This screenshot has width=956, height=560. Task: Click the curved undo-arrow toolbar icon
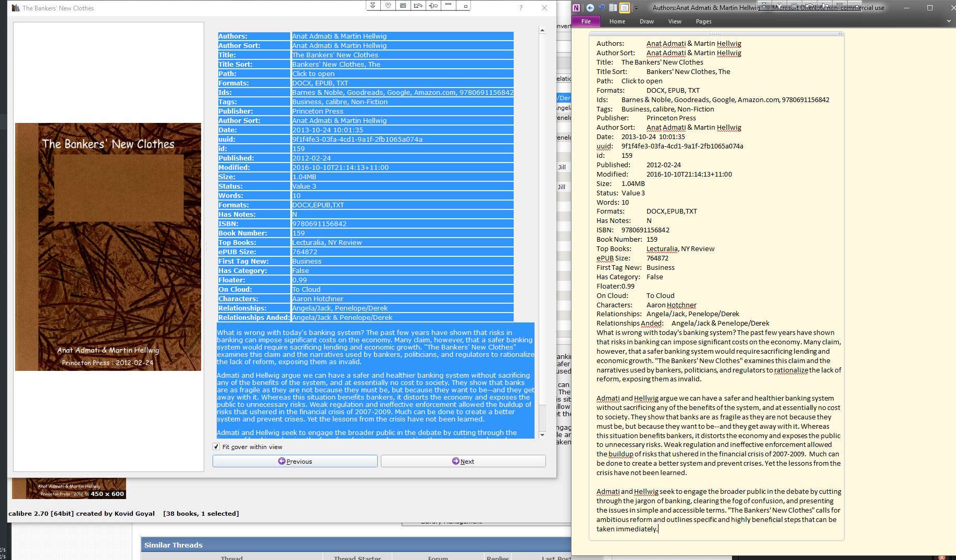pos(418,5)
